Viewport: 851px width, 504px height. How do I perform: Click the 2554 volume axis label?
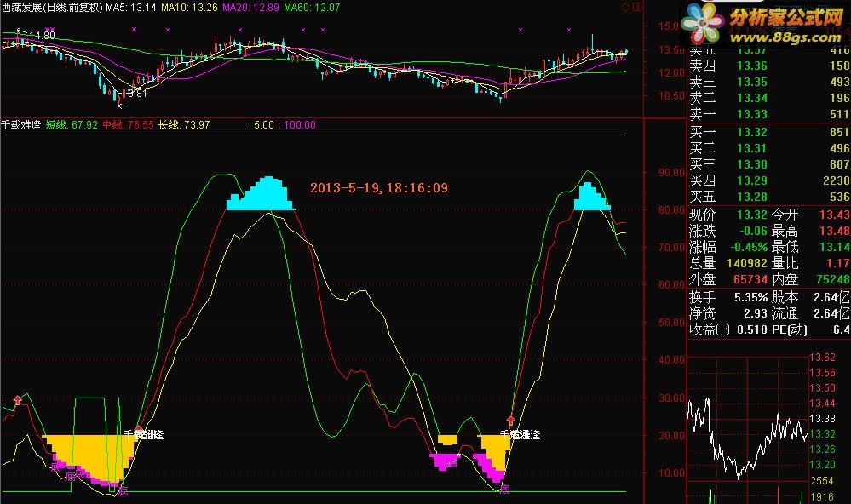tap(822, 481)
